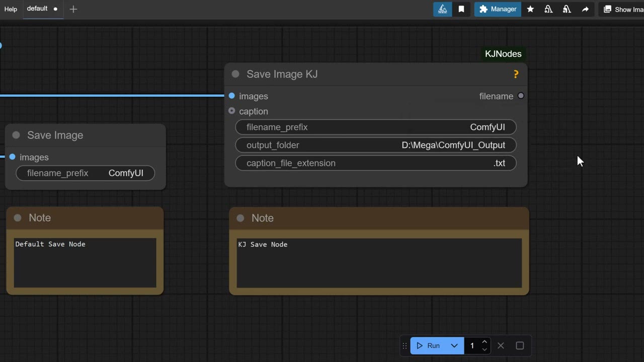Click the Default Save Node note text area
This screenshot has width=644, height=362.
pyautogui.click(x=85, y=263)
